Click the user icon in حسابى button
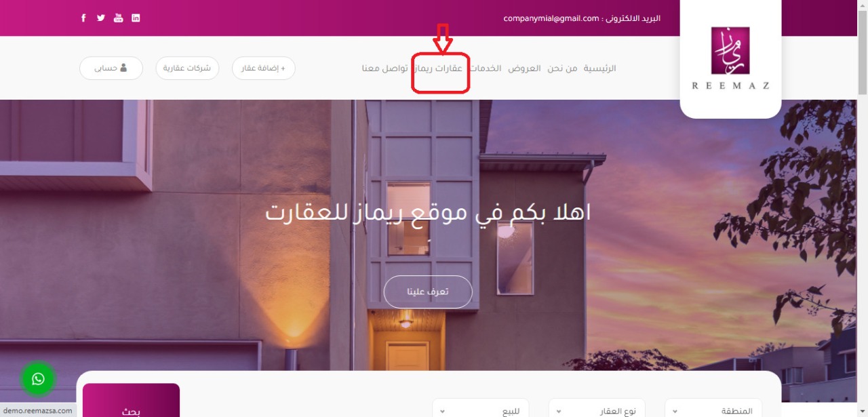 click(123, 68)
